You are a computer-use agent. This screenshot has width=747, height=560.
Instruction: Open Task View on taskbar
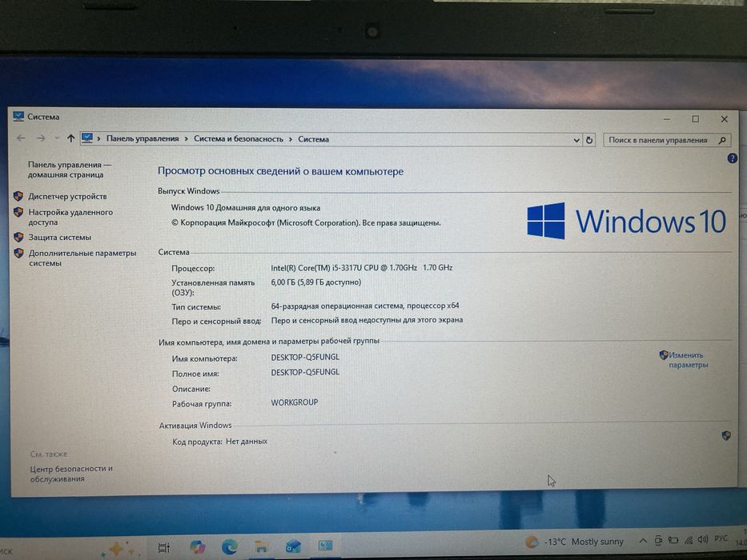[x=163, y=548]
